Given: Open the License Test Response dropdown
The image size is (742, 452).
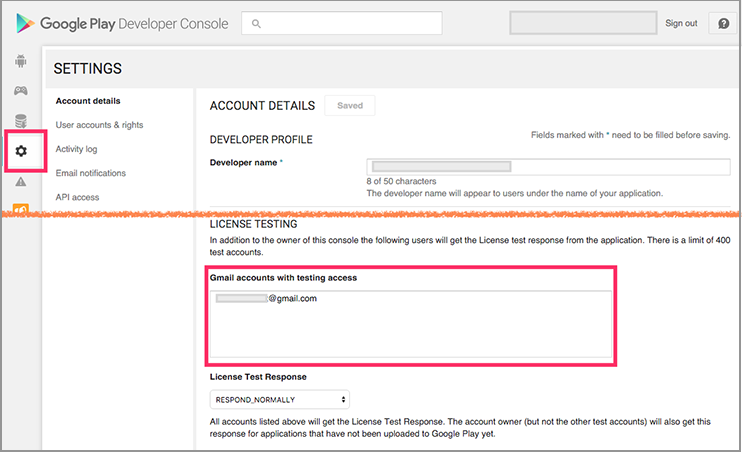Looking at the screenshot, I should (279, 400).
